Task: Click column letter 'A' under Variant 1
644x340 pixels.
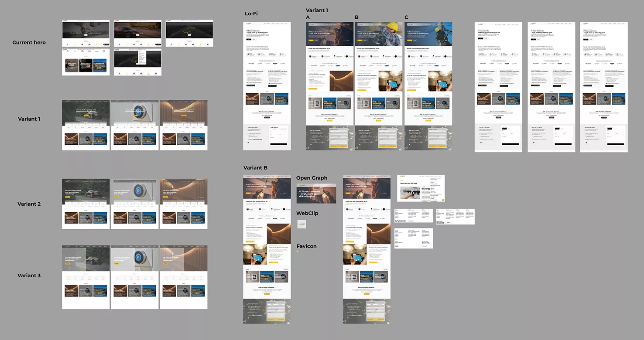Action: (308, 17)
